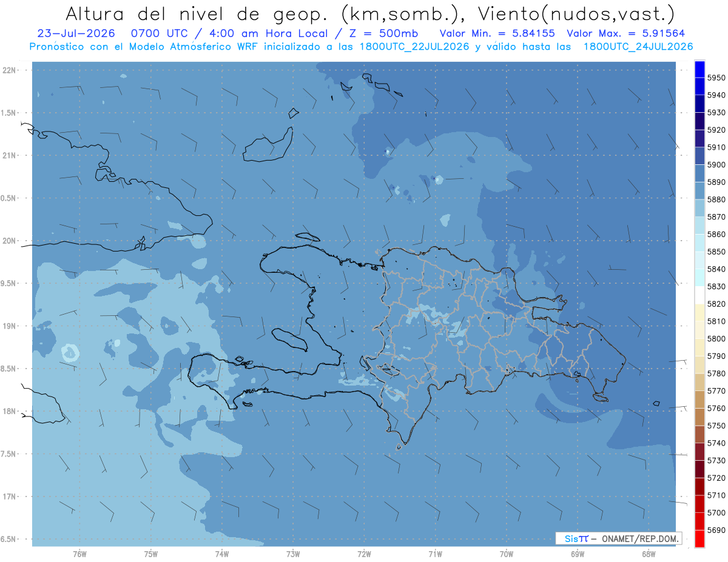Select the '5950' legend value
Viewport: 728px width, 562px height.
click(x=716, y=78)
